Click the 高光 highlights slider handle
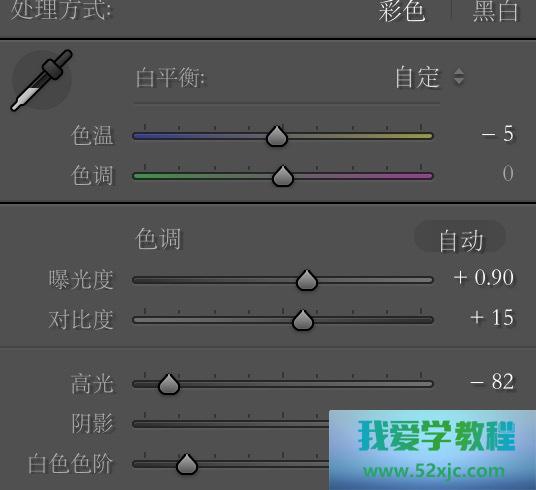 [x=169, y=384]
